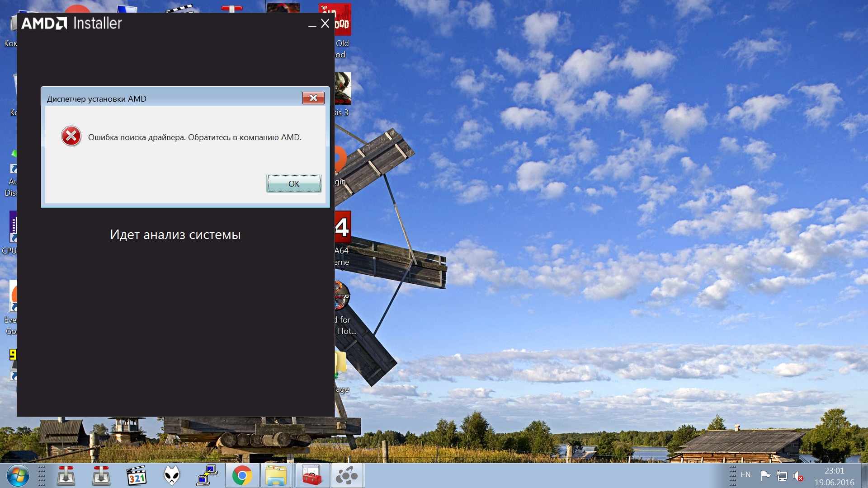The image size is (868, 488).
Task: Open EN language bar selector
Action: [x=745, y=475]
